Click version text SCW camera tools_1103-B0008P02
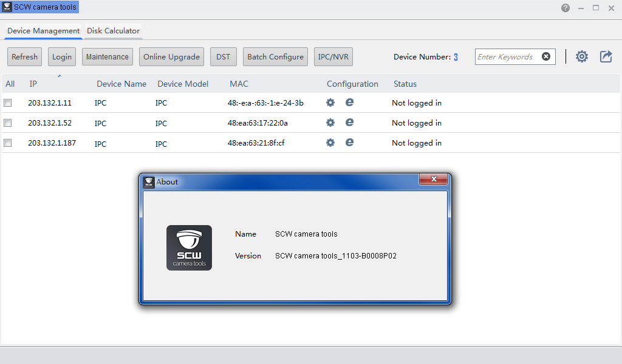This screenshot has height=364, width=622. [335, 256]
